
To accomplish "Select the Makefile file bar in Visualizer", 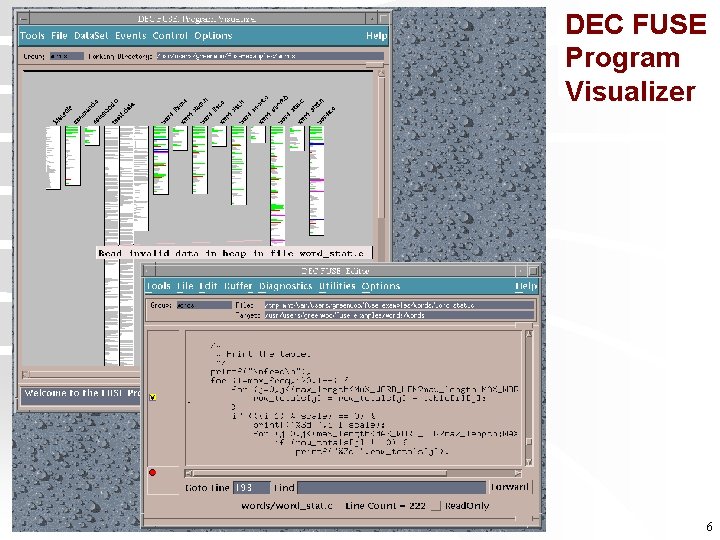I will point(53,158).
